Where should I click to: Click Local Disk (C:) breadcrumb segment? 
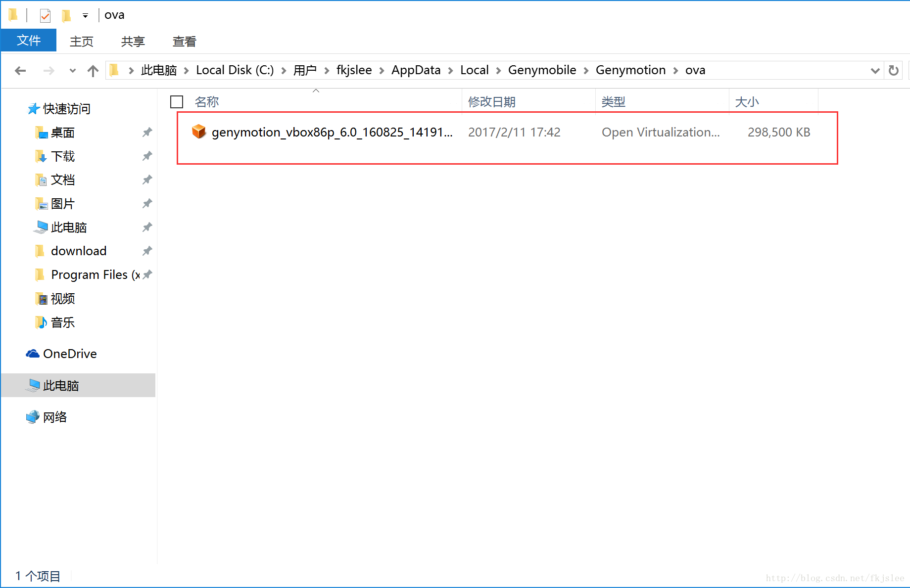click(235, 71)
